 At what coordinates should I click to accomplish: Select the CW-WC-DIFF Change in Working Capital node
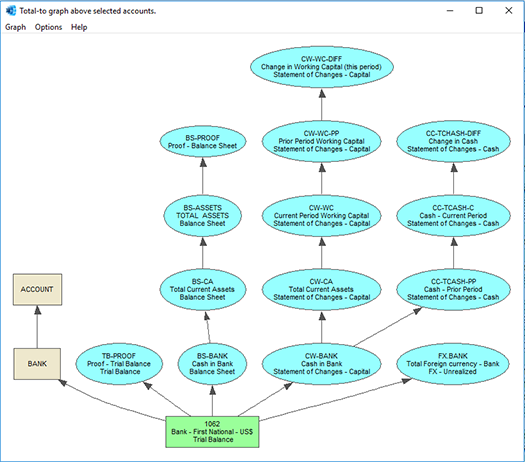(322, 67)
